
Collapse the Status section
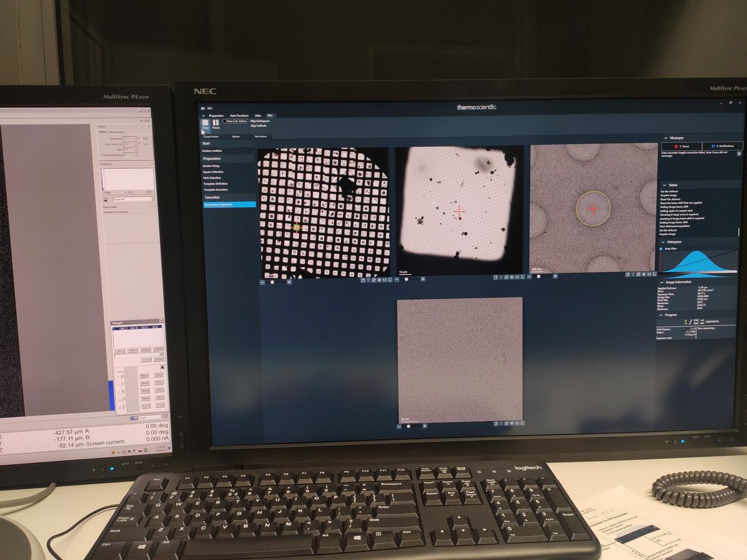point(664,185)
